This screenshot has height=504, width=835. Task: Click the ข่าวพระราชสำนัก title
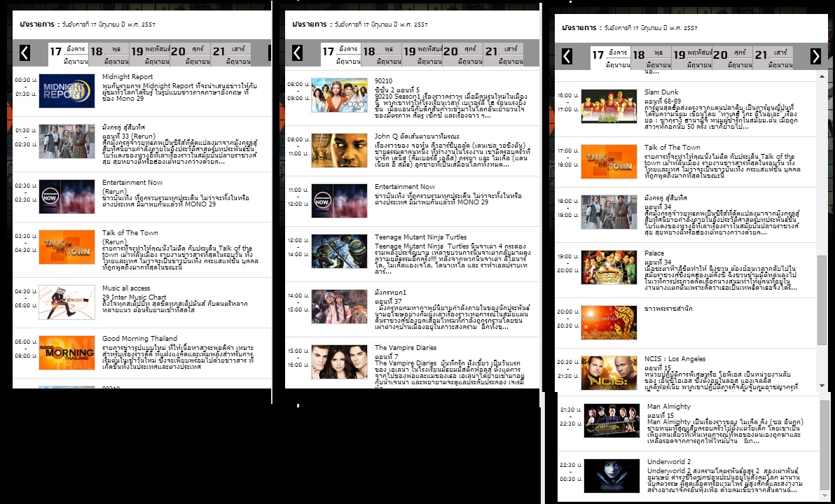pyautogui.click(x=668, y=309)
